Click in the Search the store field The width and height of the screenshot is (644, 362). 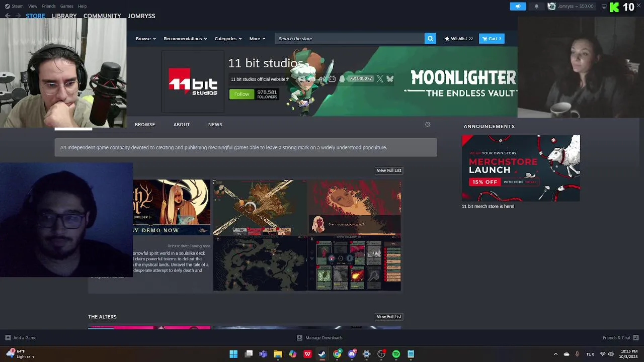[350, 39]
